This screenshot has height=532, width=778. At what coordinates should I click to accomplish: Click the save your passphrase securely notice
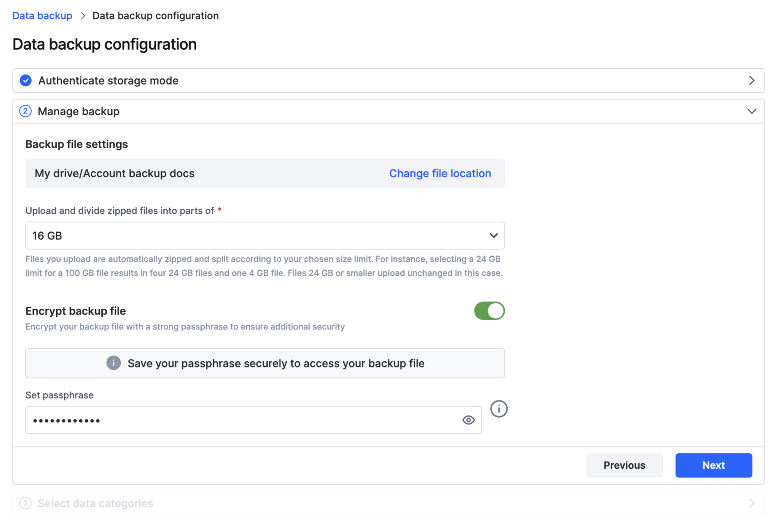(x=265, y=363)
